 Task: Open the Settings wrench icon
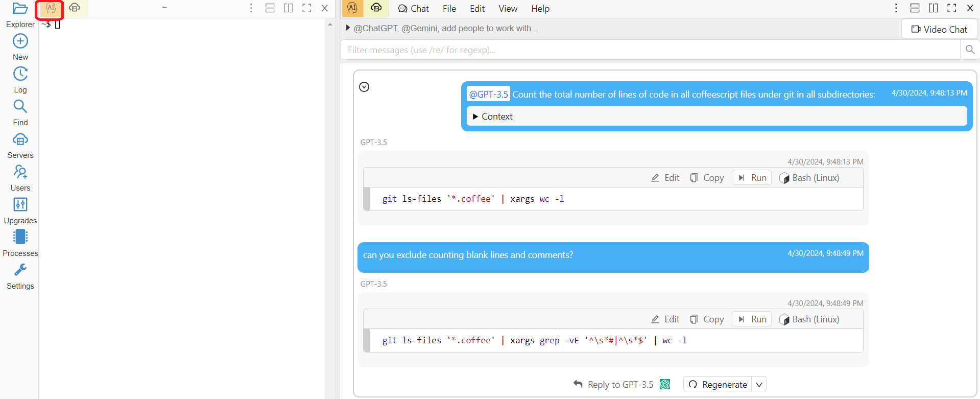point(20,270)
